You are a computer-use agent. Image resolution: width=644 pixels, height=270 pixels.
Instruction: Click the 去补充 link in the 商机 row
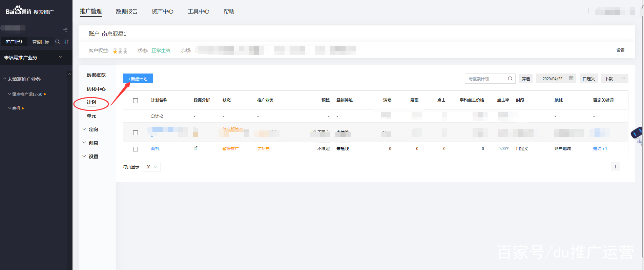(263, 149)
